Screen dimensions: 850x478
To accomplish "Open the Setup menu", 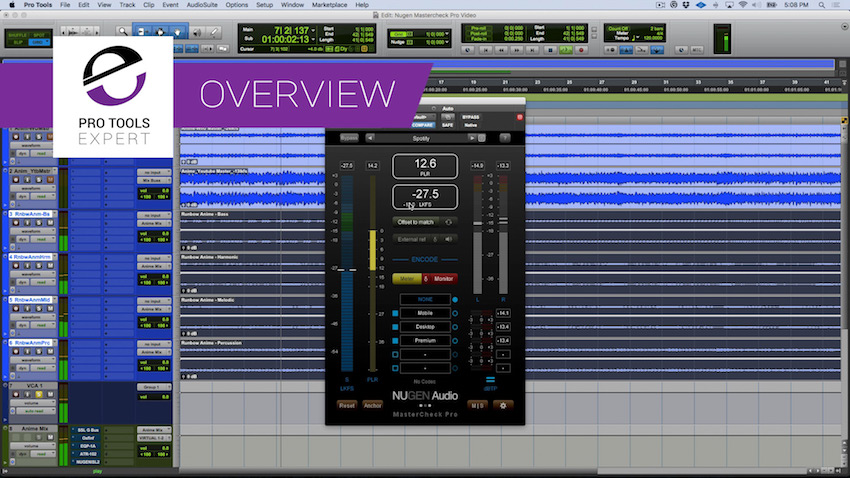I will (x=265, y=5).
